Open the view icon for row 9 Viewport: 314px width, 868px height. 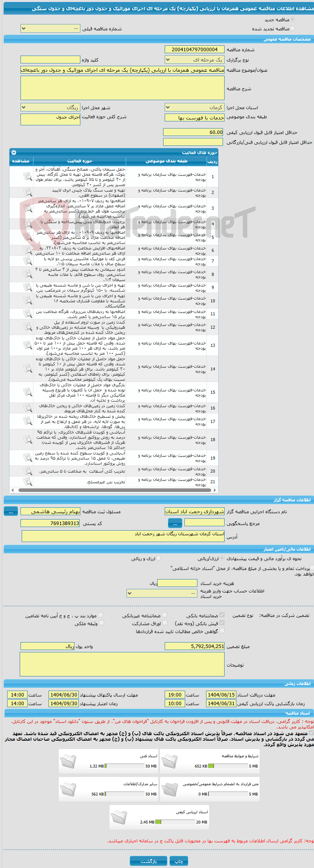click(x=28, y=287)
